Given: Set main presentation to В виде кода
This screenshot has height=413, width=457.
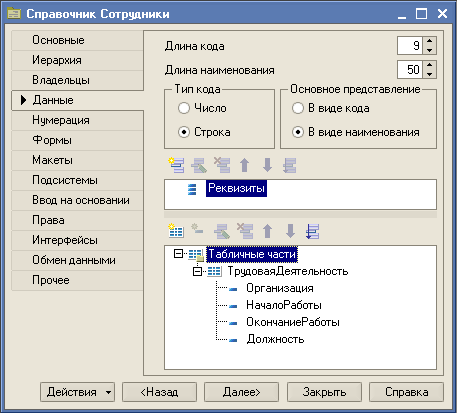Looking at the screenshot, I should coord(298,108).
